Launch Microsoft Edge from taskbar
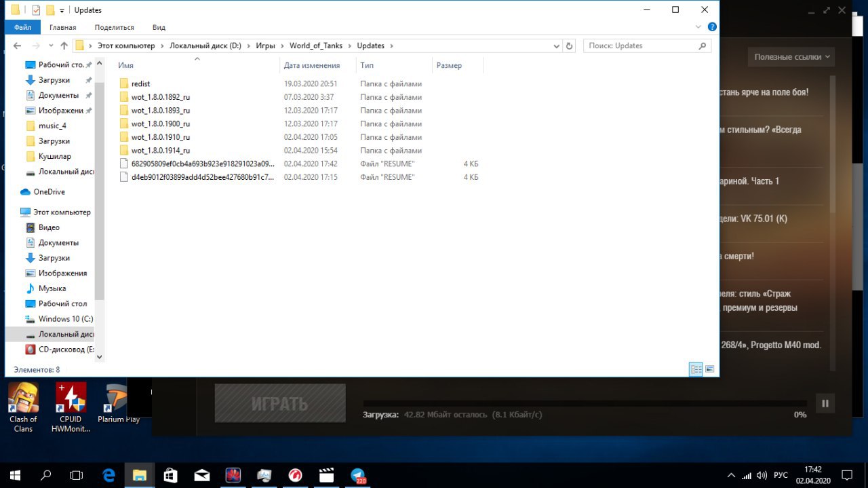 (x=108, y=474)
